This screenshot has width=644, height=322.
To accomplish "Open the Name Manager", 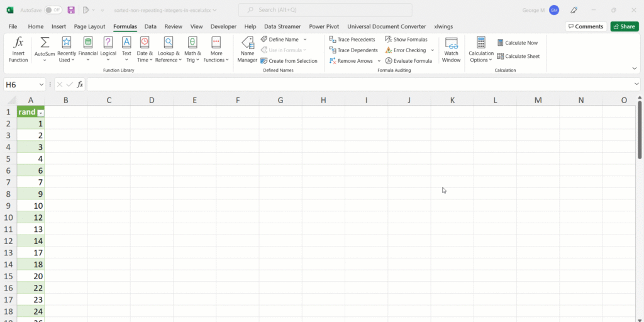I will point(247,43).
